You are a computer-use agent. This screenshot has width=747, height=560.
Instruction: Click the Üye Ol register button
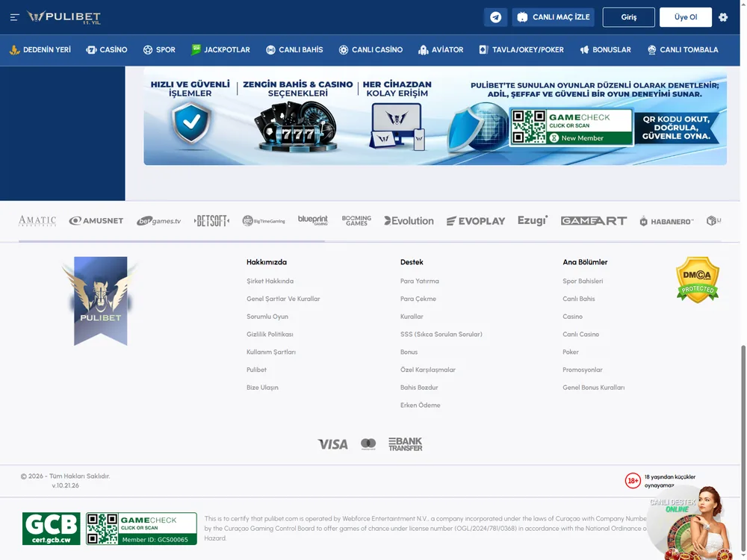tap(686, 17)
